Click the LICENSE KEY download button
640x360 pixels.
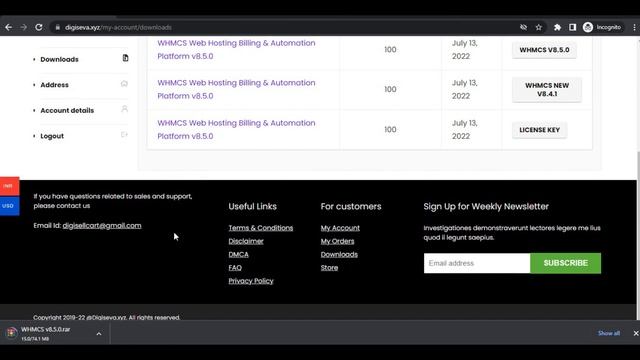coord(539,130)
